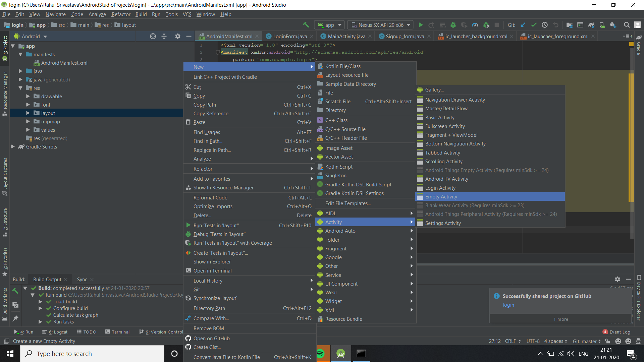The width and height of the screenshot is (644, 362).
Task: Choose Login Activity in the Activity list
Action: (x=440, y=188)
